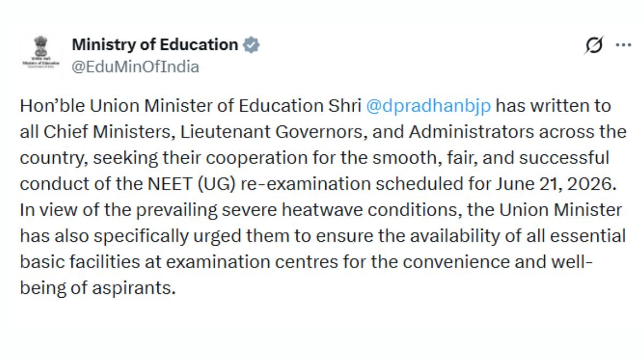The width and height of the screenshot is (644, 362).
Task: Click the 'severe heatwave conditions' phrase
Action: coord(346,210)
